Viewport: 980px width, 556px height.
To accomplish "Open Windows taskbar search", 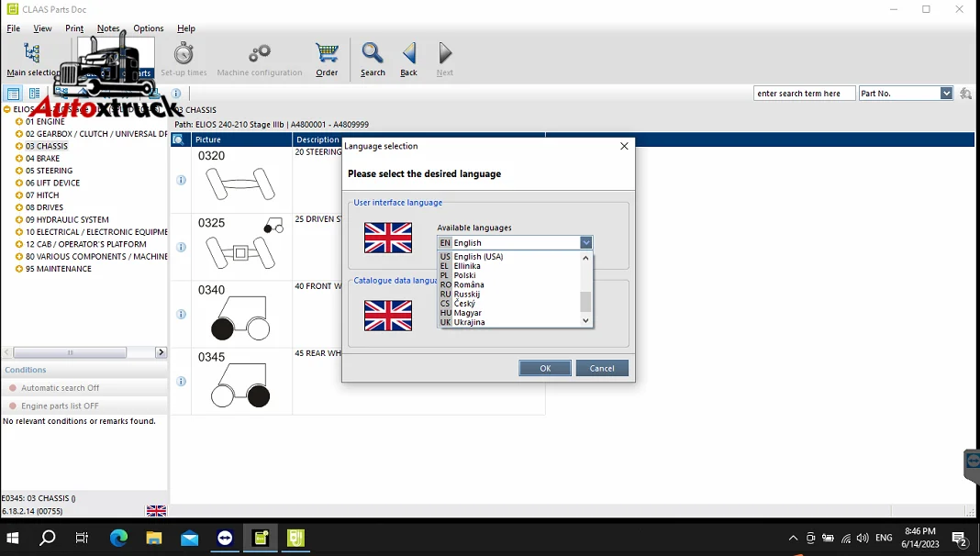I will coord(48,538).
